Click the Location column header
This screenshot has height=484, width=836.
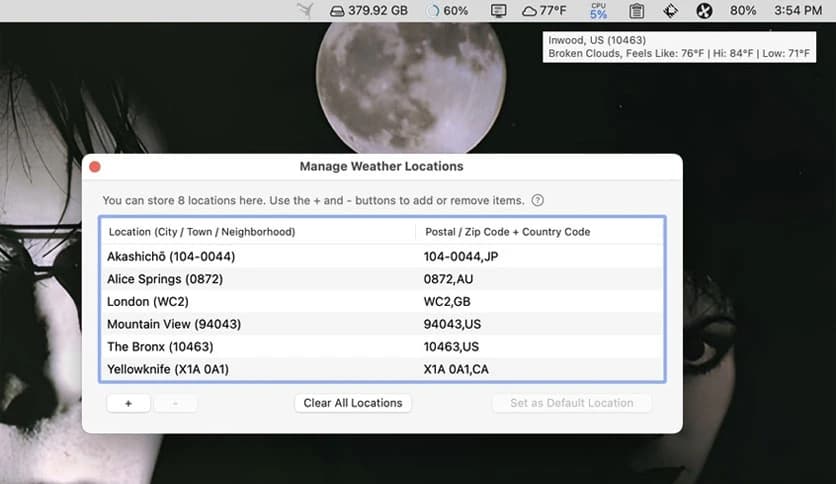pos(202,232)
